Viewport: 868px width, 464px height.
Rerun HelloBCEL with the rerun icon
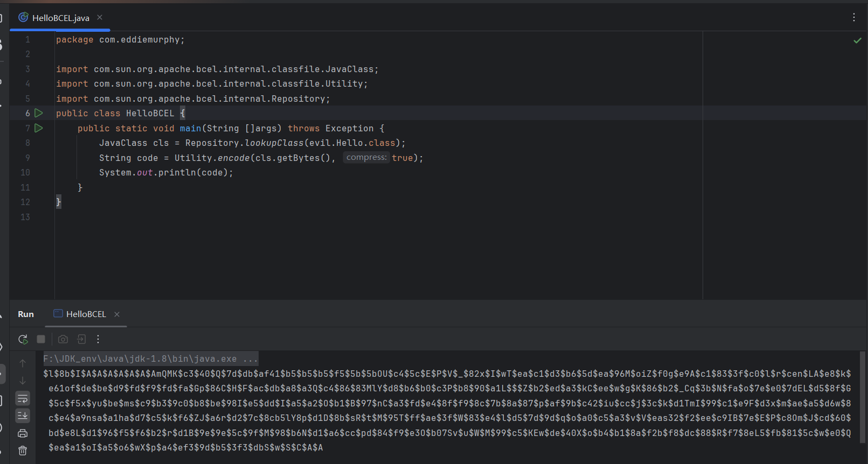click(x=23, y=339)
